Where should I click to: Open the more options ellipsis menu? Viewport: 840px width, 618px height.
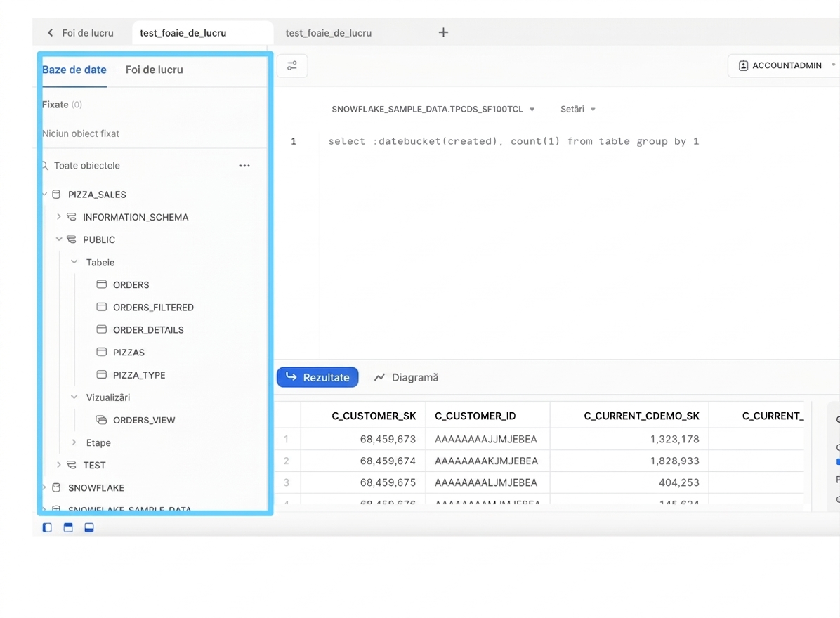[245, 166]
